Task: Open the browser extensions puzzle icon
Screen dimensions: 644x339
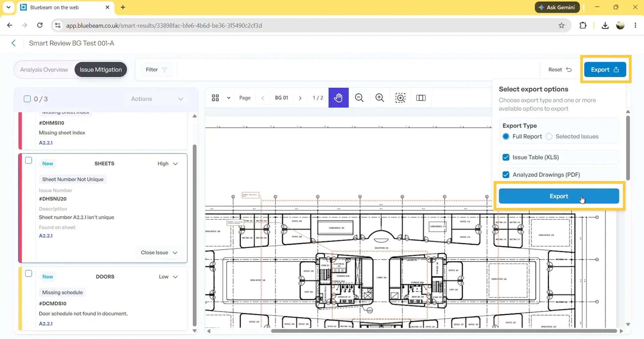Action: [583, 25]
